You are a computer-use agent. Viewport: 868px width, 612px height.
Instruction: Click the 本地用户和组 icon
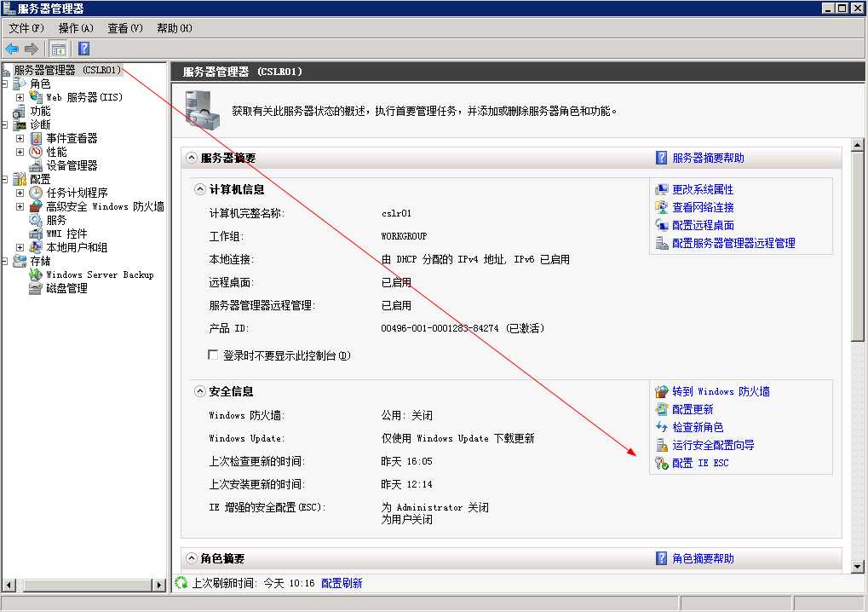pyautogui.click(x=36, y=247)
